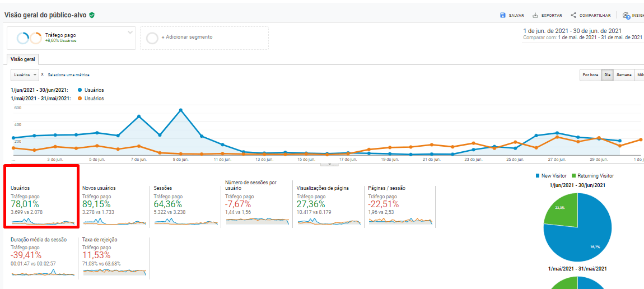Expand the Tráfego pago segment chevron
The width and height of the screenshot is (644, 289).
(x=130, y=32)
